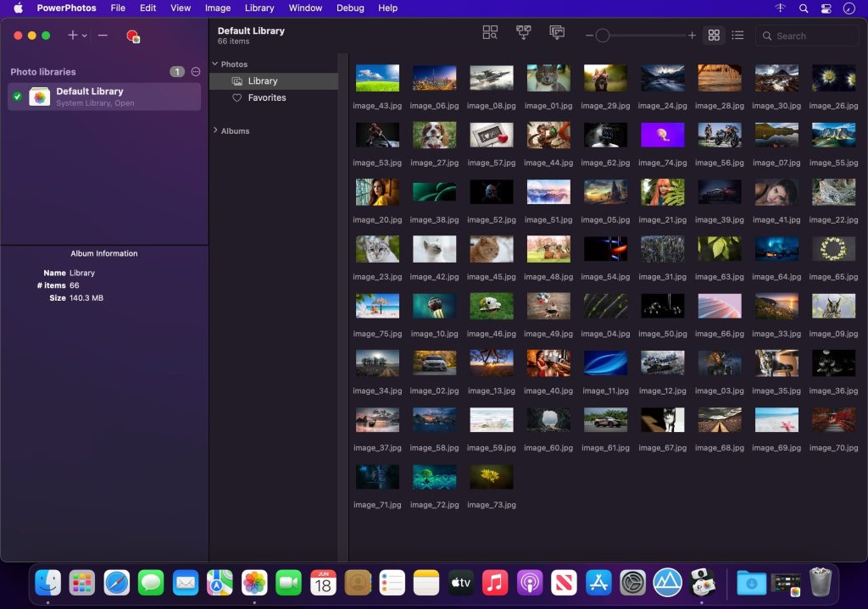Click the remove library minus button
Image resolution: width=868 pixels, height=609 pixels.
pyautogui.click(x=103, y=36)
